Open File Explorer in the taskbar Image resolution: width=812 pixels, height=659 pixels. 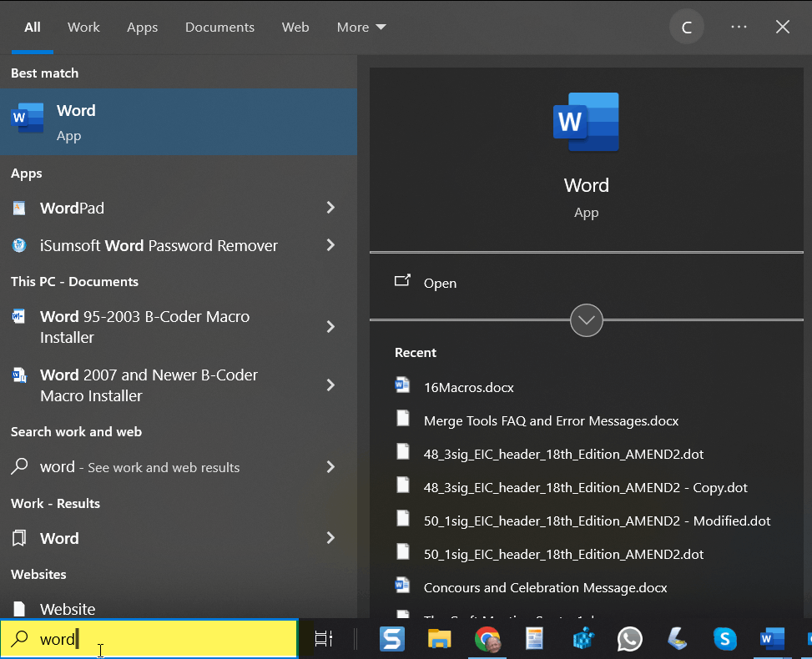(439, 639)
